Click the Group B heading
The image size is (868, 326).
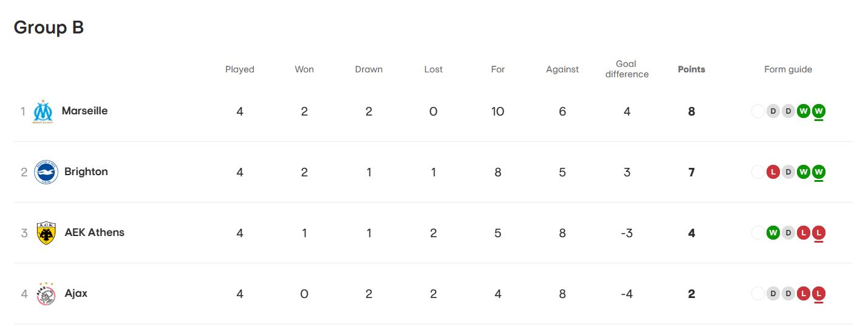click(49, 27)
